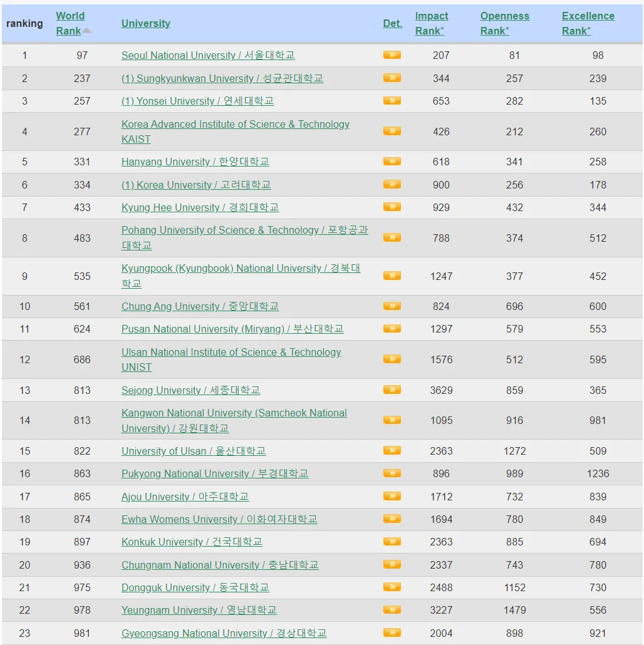The height and width of the screenshot is (645, 644).
Task: Open Ulsan National Institute of Science & Technology link
Action: [231, 359]
